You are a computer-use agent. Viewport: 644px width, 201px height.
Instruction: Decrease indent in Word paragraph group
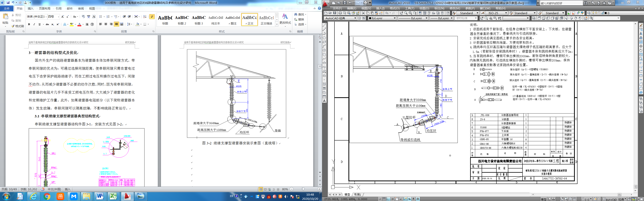[x=124, y=16]
